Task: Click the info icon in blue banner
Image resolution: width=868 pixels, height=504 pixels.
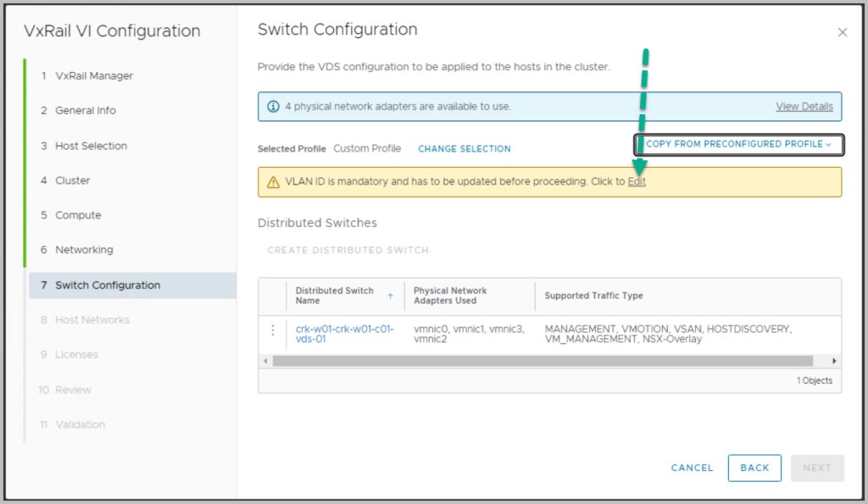Action: [273, 107]
